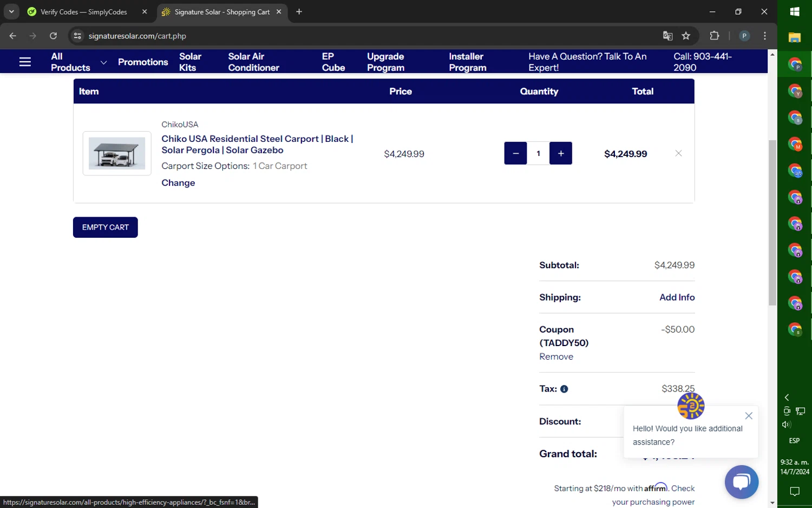Click the Call: 903-441-2090 link
The image size is (812, 508).
click(x=702, y=62)
